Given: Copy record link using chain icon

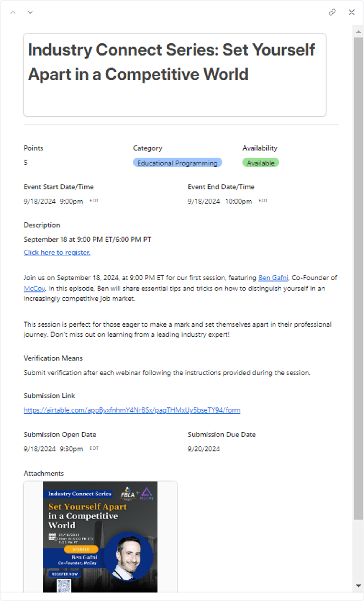Looking at the screenshot, I should click(332, 12).
